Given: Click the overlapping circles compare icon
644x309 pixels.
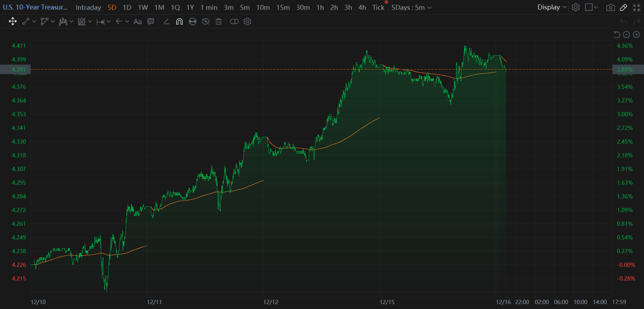Looking at the screenshot, I should click(x=234, y=21).
